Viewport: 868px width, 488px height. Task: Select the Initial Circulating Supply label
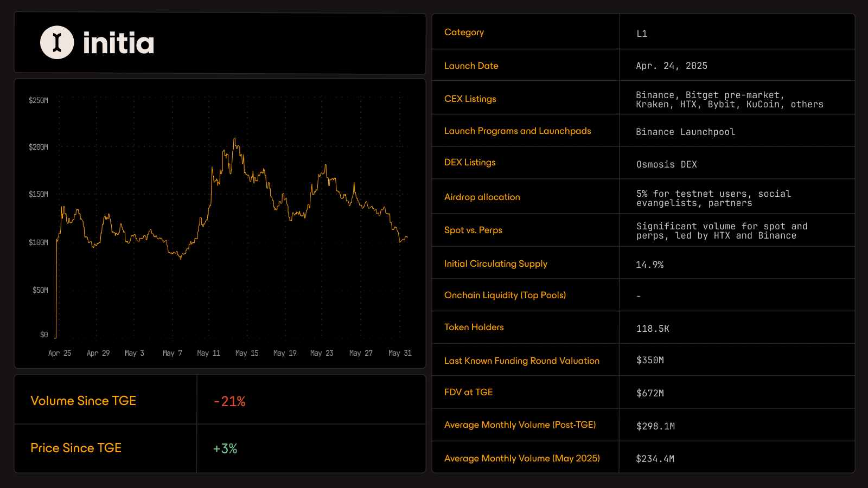tap(496, 264)
